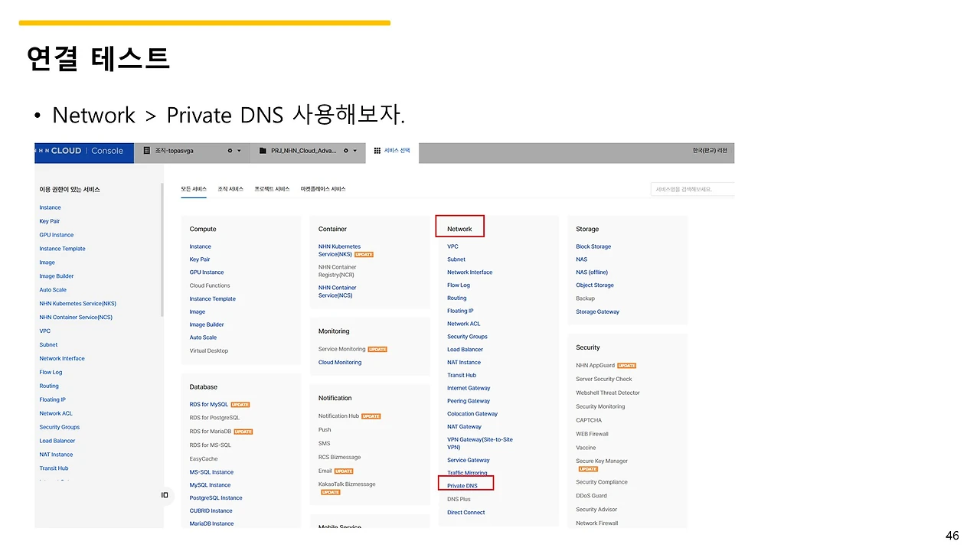Select NHN Container Service(NCS) in the left sidebar
Image resolution: width=980 pixels, height=551 pixels.
click(76, 318)
